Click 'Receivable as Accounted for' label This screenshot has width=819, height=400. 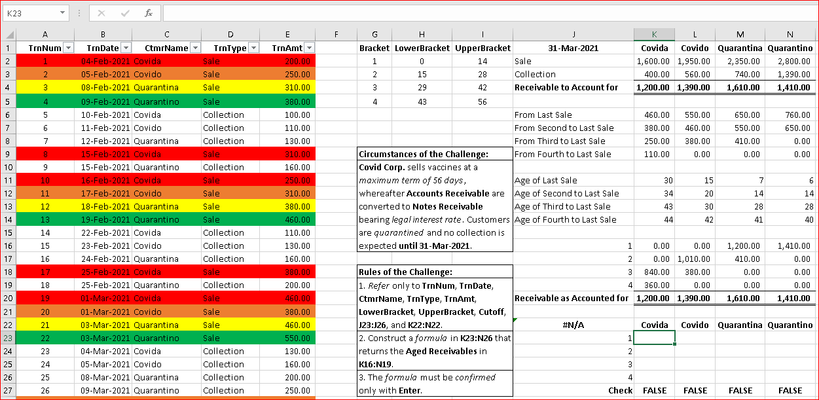pos(571,298)
